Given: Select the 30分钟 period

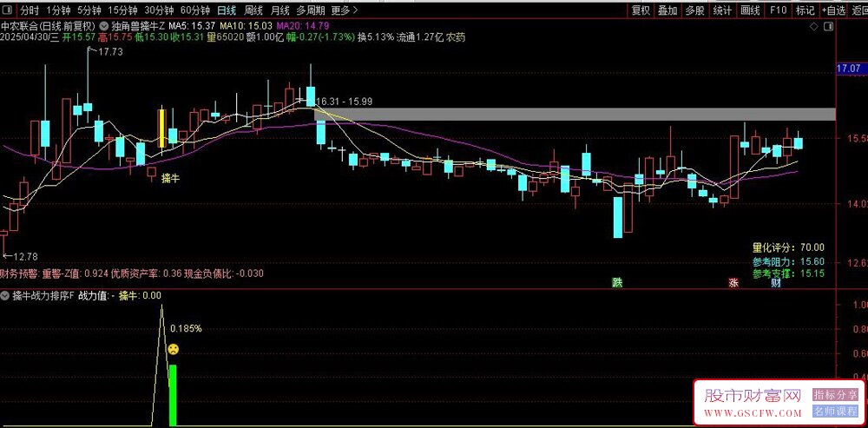Looking at the screenshot, I should click(x=159, y=10).
